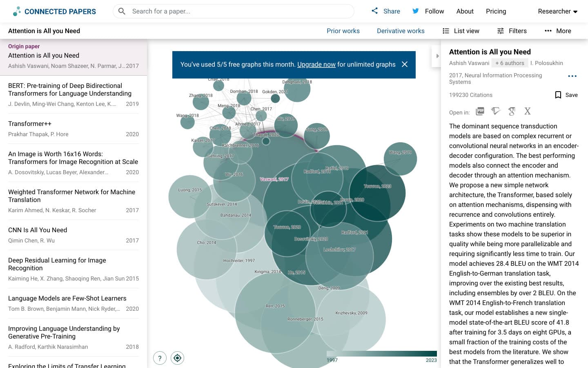Click the Upgrade now link
588x368 pixels.
(316, 65)
